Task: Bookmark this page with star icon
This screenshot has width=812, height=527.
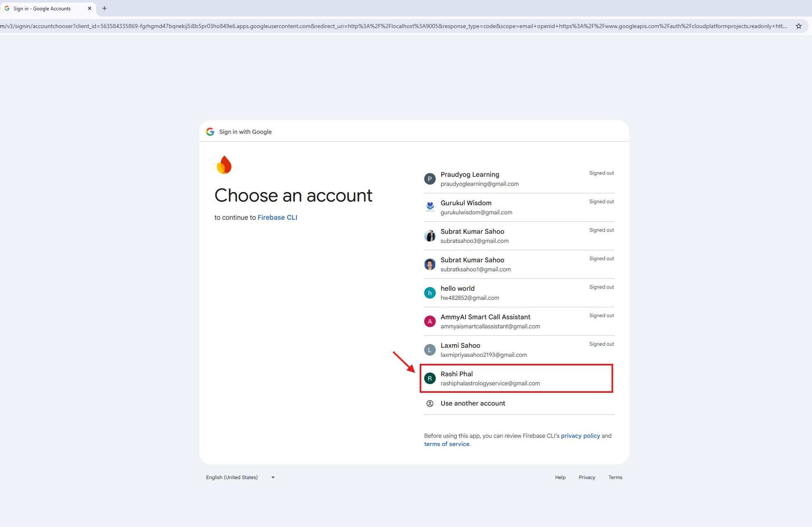Action: click(798, 26)
